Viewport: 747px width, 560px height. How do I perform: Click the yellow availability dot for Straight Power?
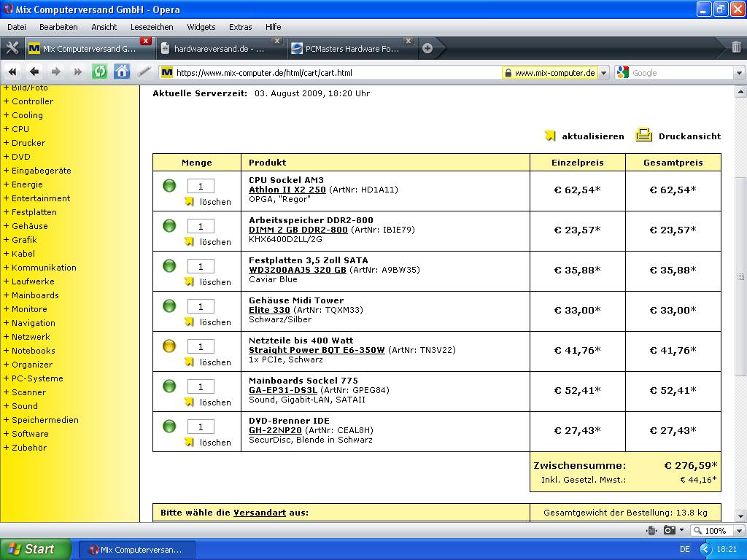[x=169, y=346]
